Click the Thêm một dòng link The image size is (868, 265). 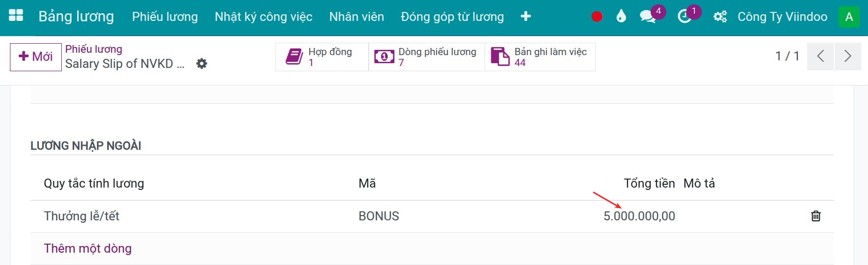88,248
